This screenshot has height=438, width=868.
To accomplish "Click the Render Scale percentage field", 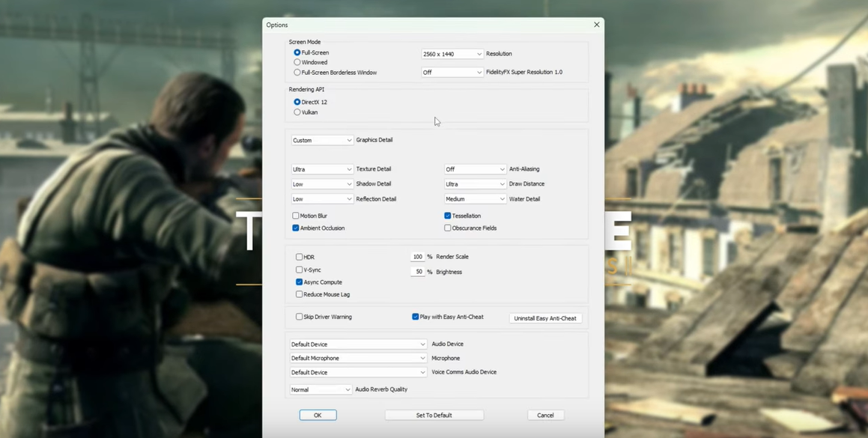I will coord(417,257).
